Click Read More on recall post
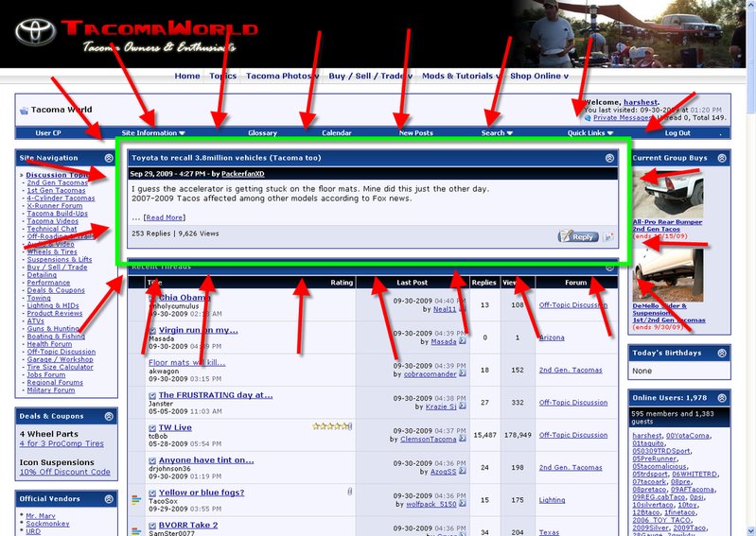The width and height of the screenshot is (756, 536). click(165, 217)
